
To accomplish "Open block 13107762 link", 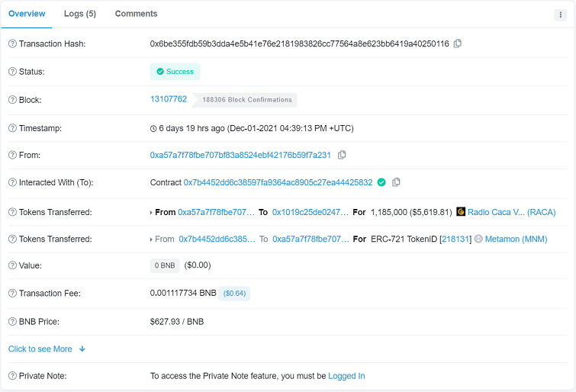I will tap(169, 99).
